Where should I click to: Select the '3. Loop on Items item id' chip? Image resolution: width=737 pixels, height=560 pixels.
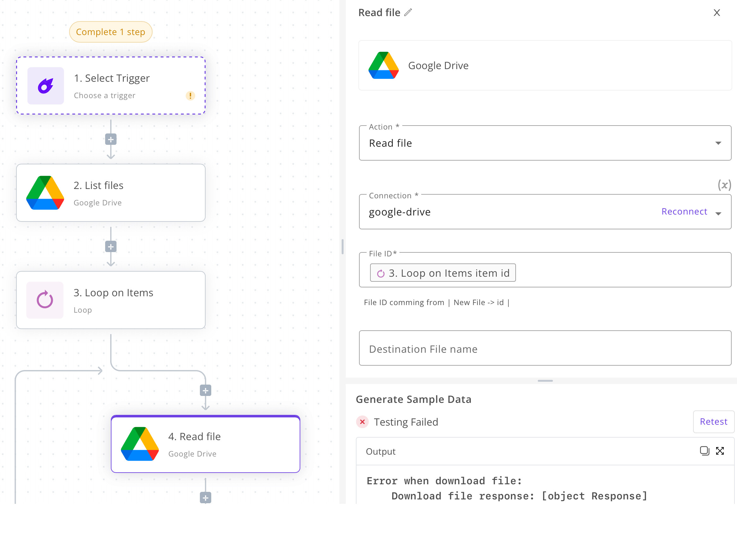[442, 273]
